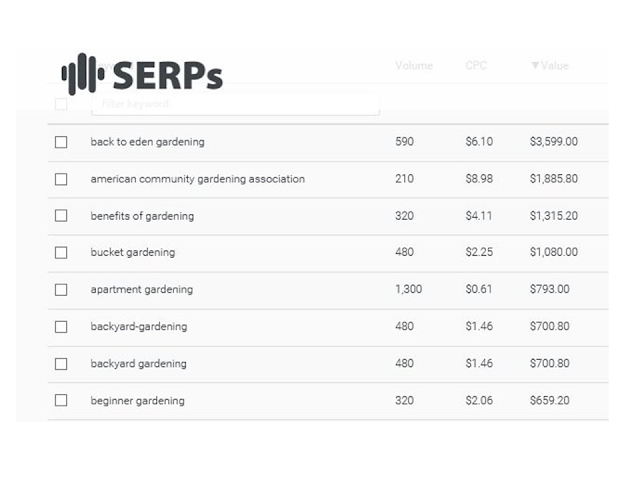Sort table by Volume column
Screen dimensions: 640x480
tap(414, 66)
